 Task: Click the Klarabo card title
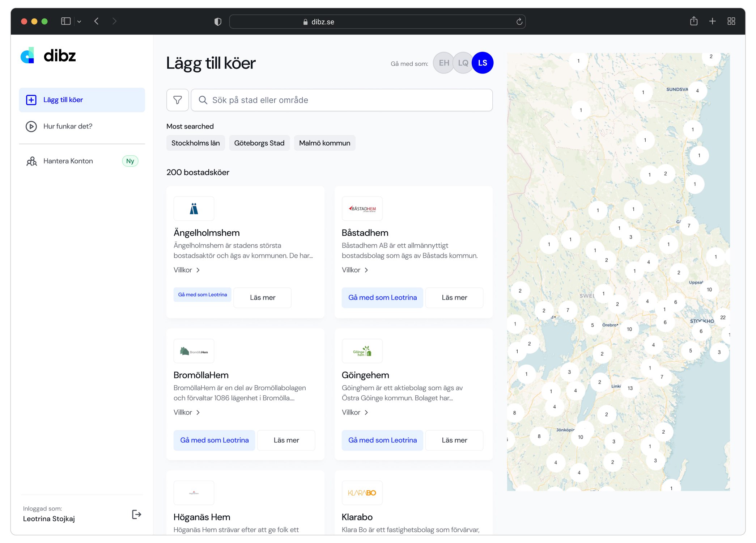[357, 517]
